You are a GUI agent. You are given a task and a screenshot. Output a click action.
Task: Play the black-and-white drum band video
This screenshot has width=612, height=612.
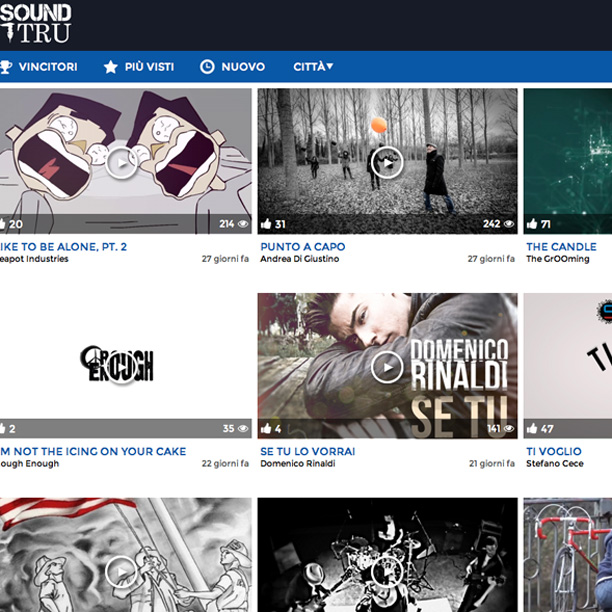click(387, 572)
